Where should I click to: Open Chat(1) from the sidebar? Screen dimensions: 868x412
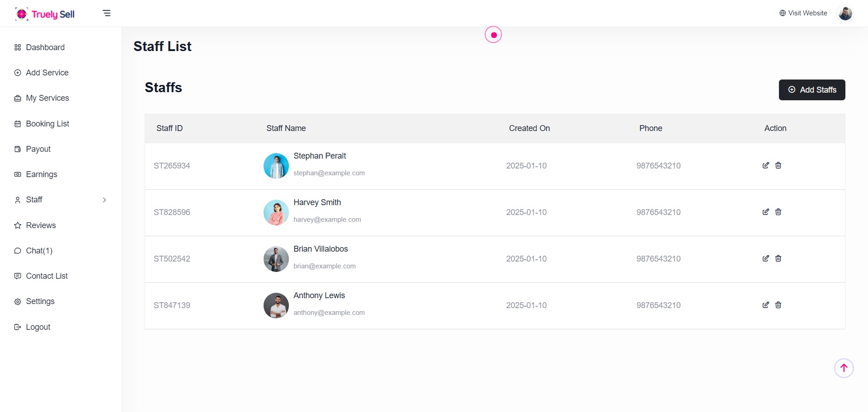[39, 251]
